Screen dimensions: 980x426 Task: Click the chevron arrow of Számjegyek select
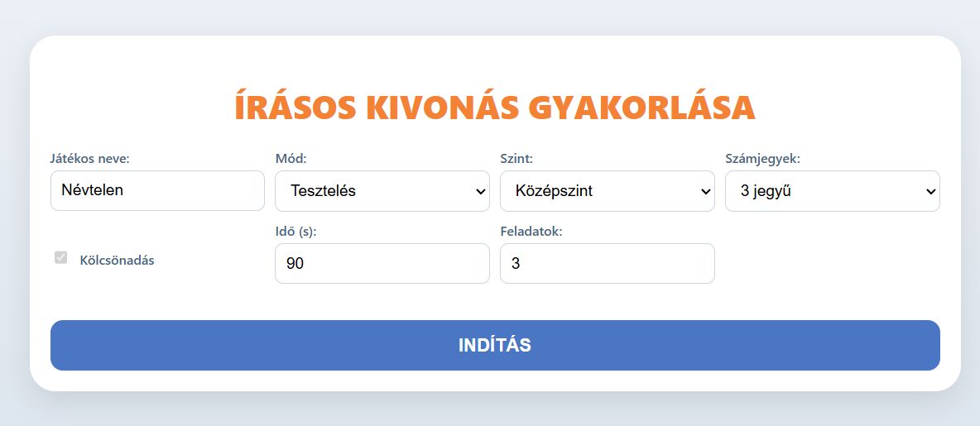click(x=930, y=192)
